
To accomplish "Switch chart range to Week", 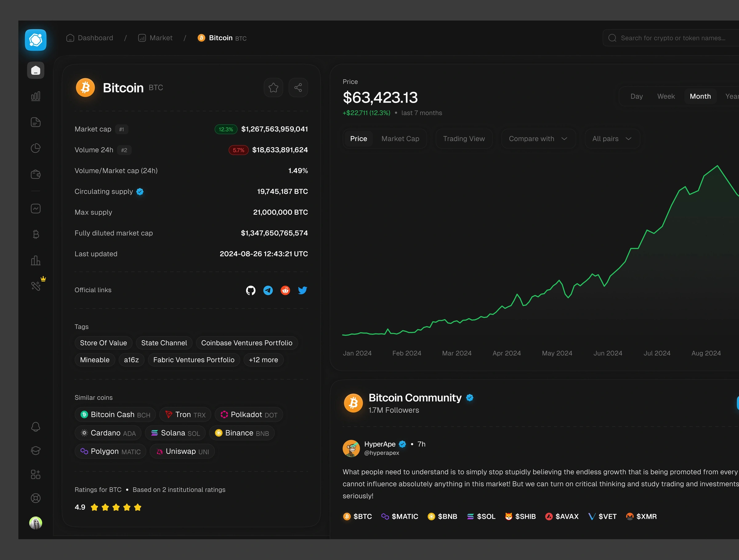I will pos(666,96).
